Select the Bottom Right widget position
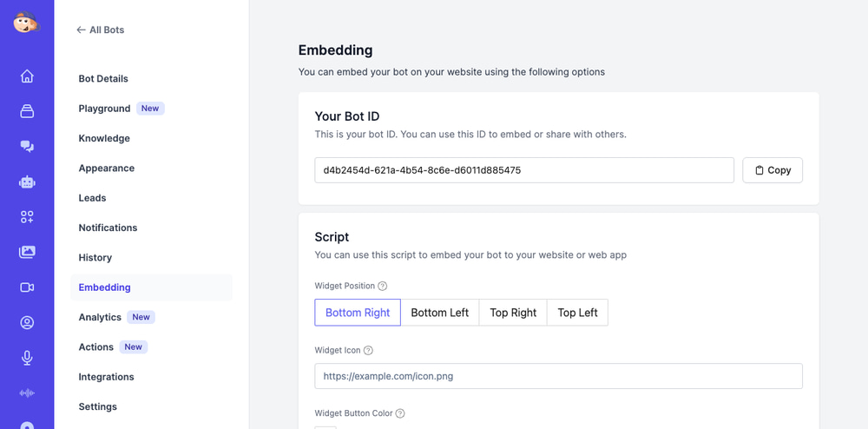Image resolution: width=868 pixels, height=429 pixels. point(358,313)
